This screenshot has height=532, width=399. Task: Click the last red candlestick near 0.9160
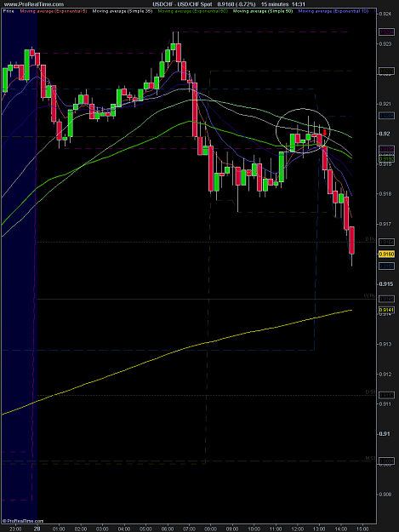(352, 240)
